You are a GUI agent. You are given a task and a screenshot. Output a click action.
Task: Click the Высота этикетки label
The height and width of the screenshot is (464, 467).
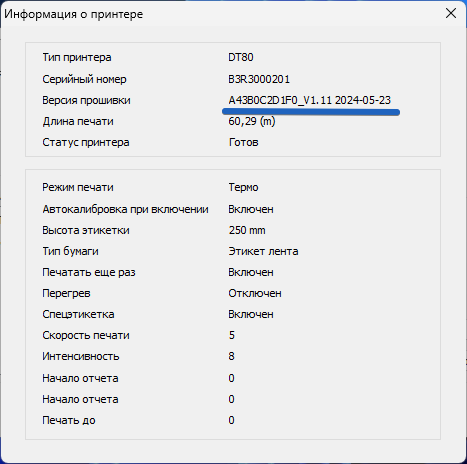86,230
